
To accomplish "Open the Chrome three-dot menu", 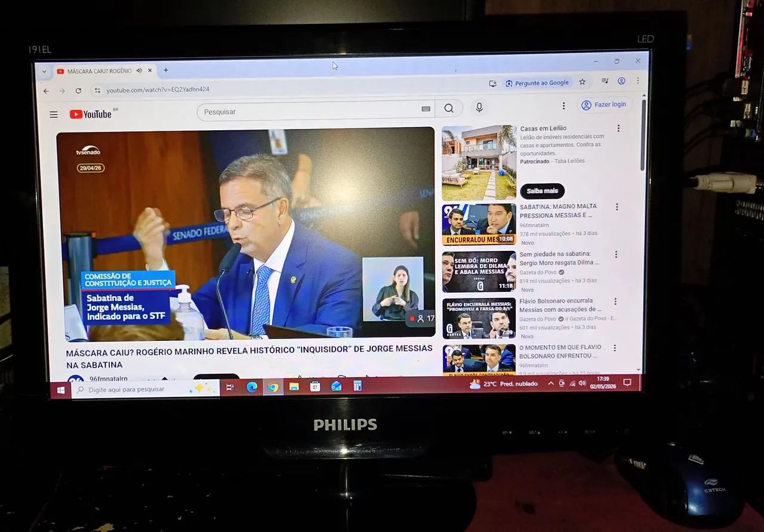I will pos(637,80).
